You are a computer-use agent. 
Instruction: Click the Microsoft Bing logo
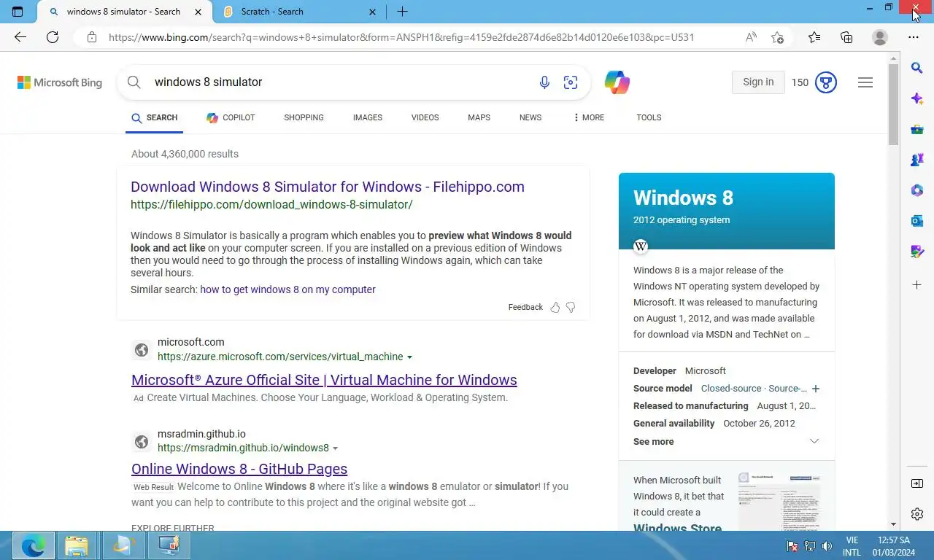[60, 82]
